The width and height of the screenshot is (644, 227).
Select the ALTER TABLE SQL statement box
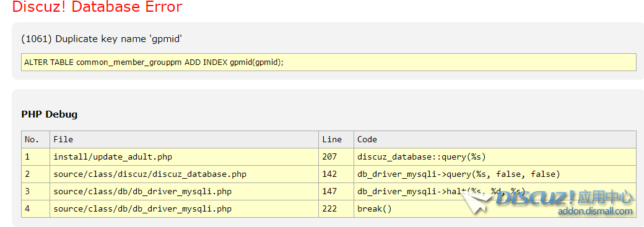329,62
